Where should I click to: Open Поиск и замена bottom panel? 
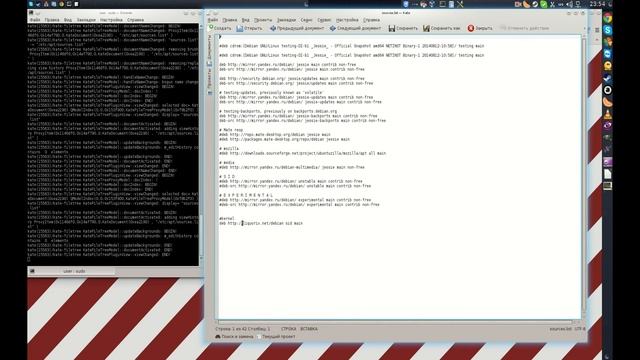click(x=234, y=337)
